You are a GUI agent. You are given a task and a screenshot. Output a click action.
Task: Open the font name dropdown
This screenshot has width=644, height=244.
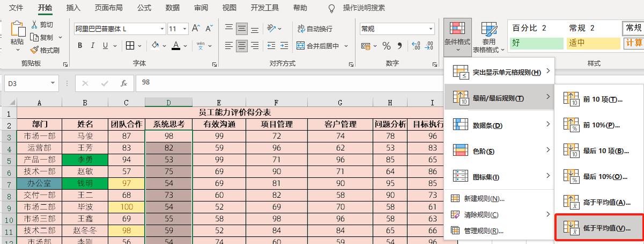click(162, 28)
